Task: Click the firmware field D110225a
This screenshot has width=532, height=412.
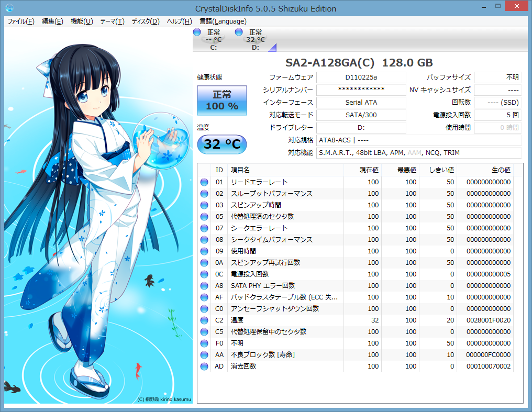Action: coord(361,77)
